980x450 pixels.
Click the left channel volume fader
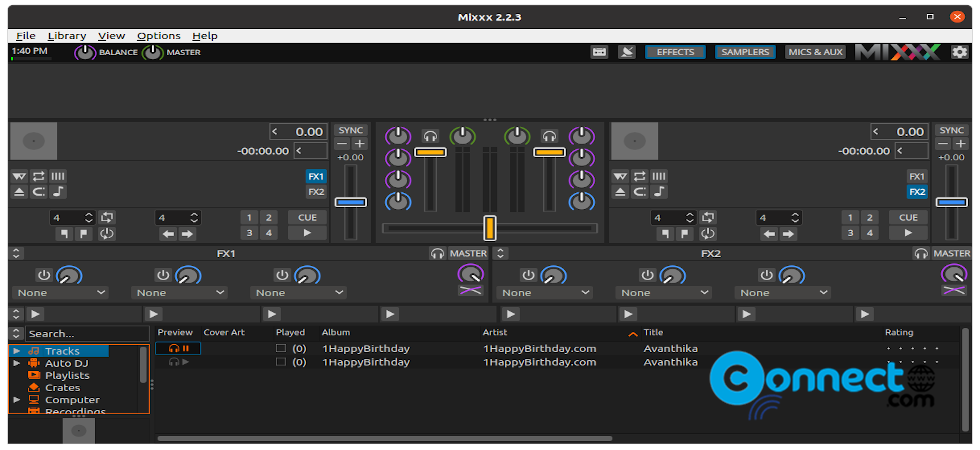(x=430, y=152)
